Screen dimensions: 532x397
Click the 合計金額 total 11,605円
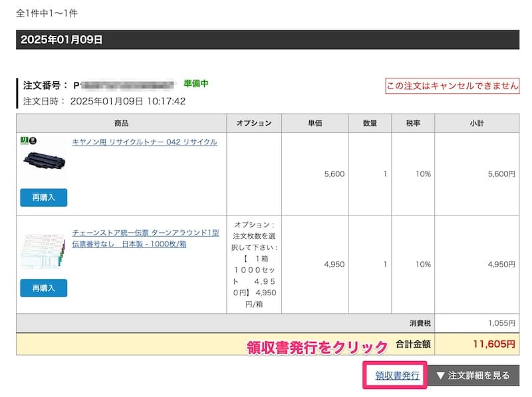493,344
